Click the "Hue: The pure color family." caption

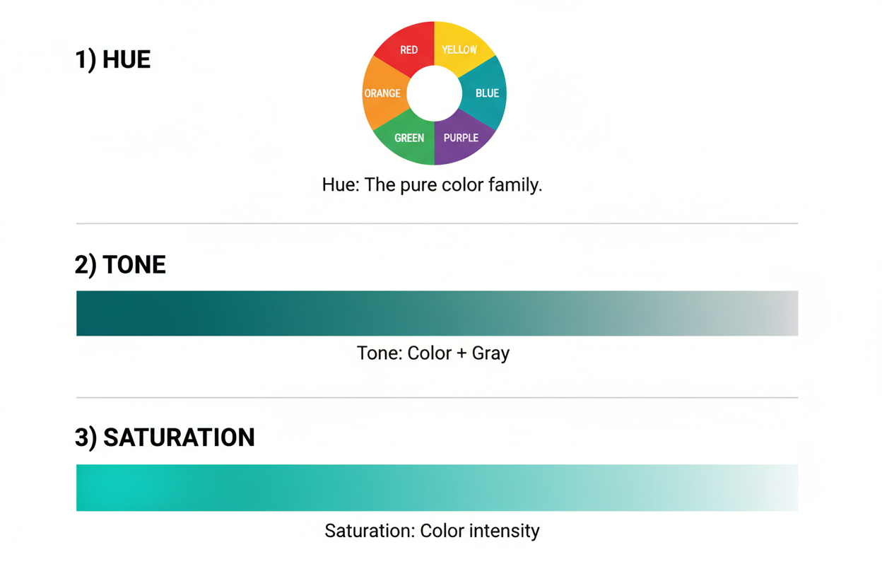pyautogui.click(x=432, y=185)
